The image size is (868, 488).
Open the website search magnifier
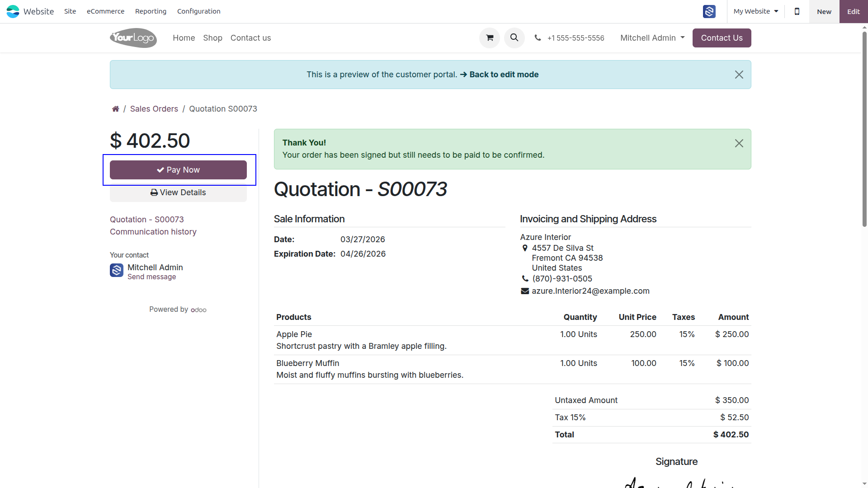(514, 38)
